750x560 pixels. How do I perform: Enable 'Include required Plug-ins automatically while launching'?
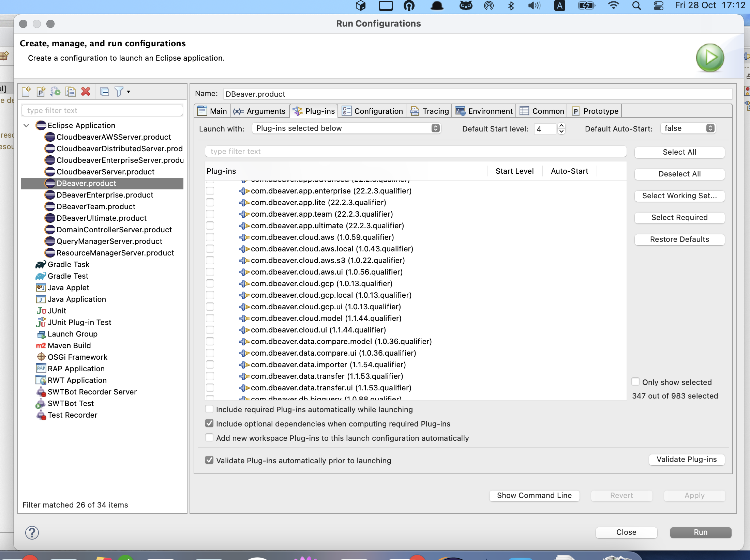(209, 409)
